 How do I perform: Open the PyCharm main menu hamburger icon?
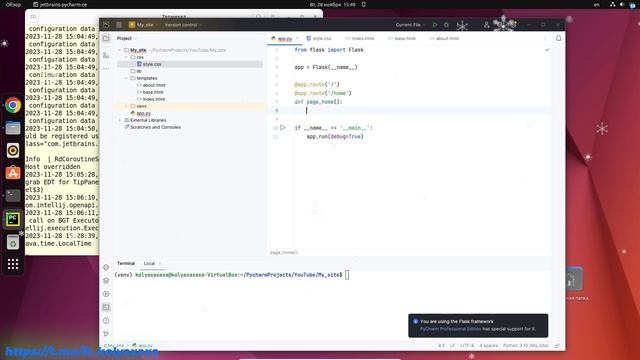(x=119, y=25)
